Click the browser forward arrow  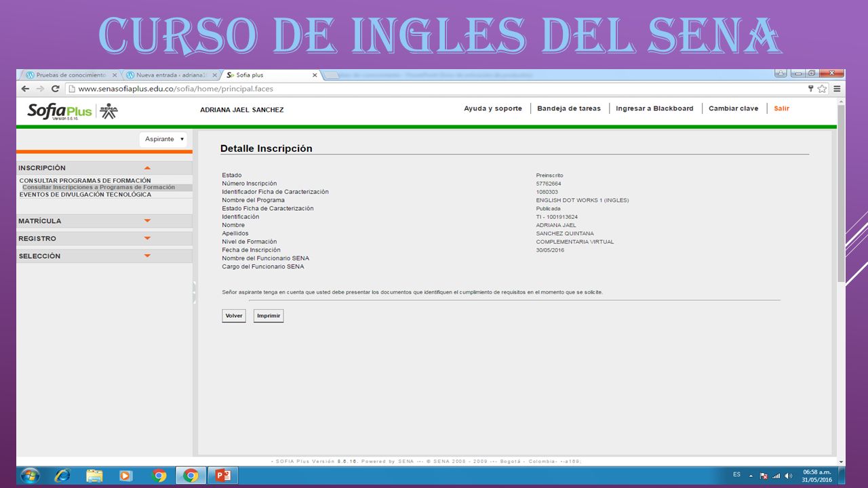pos(40,89)
